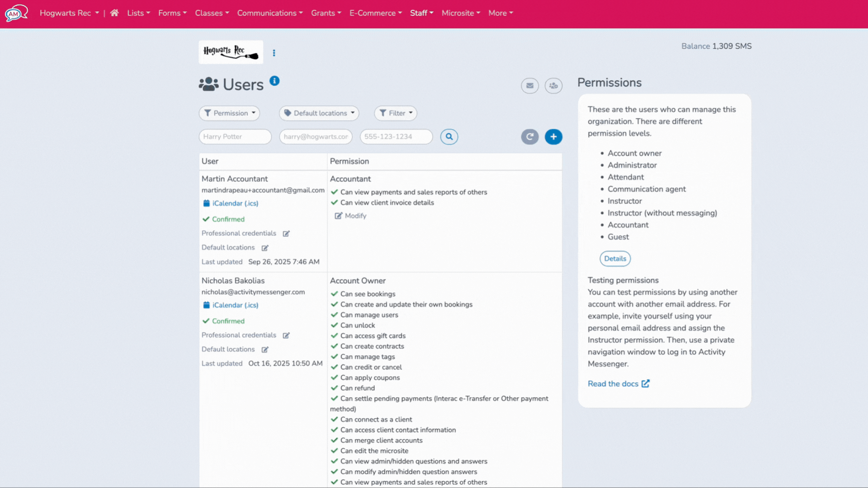The image size is (868, 488).
Task: Click the Details button in Permissions
Action: [x=615, y=258]
